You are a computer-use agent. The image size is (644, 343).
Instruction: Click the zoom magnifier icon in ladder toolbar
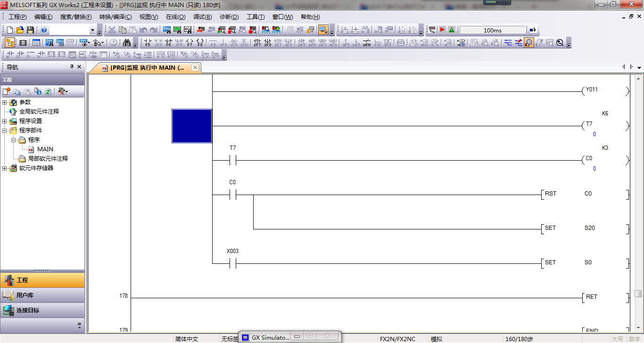pos(560,43)
